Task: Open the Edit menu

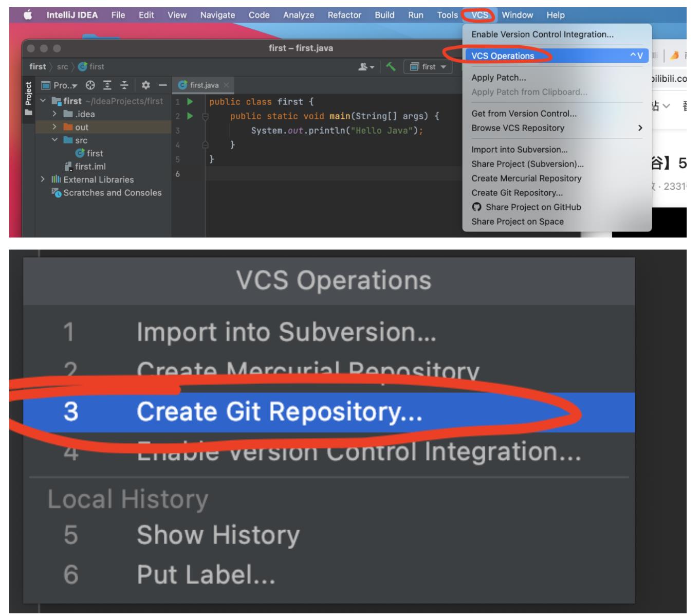Action: tap(146, 15)
